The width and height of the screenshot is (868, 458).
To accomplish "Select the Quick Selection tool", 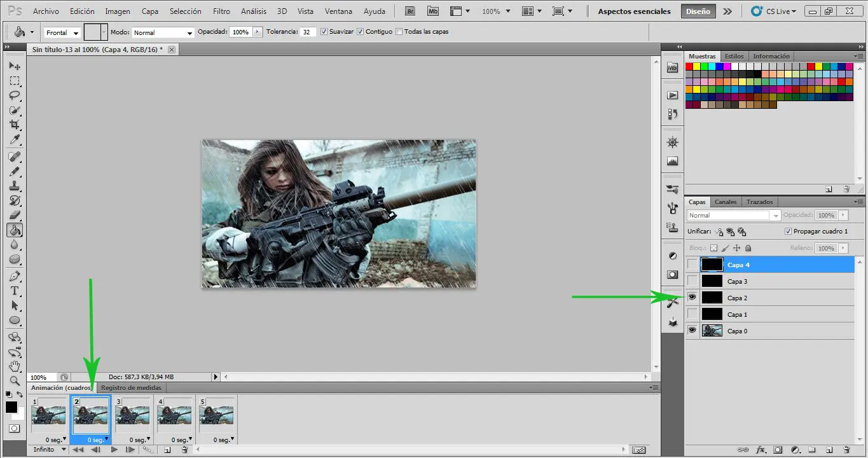I will [15, 110].
